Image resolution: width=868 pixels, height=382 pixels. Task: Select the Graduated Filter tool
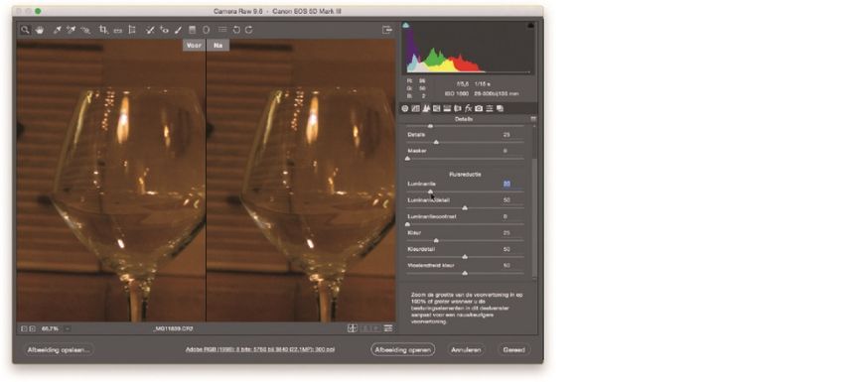192,30
